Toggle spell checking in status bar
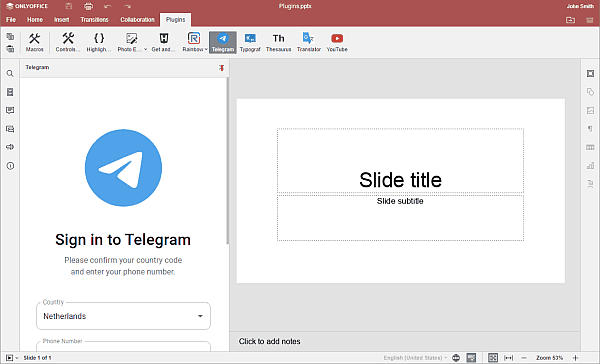 pyautogui.click(x=471, y=357)
